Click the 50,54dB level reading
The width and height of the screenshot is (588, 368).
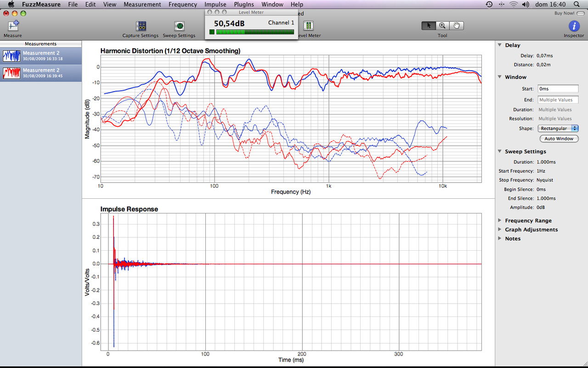pos(229,23)
